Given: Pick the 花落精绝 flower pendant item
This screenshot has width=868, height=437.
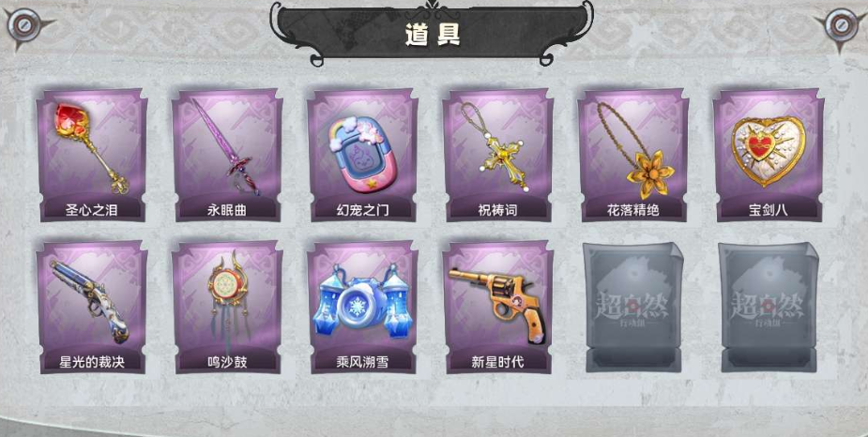Looking at the screenshot, I should pos(632,155).
